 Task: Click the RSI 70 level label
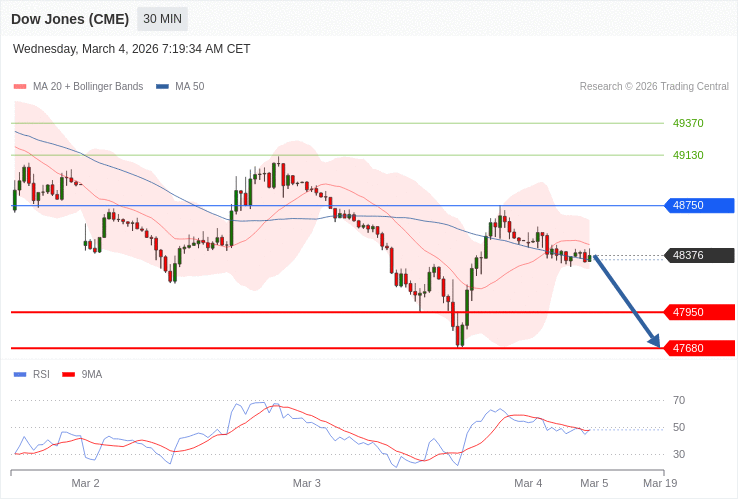pyautogui.click(x=679, y=400)
